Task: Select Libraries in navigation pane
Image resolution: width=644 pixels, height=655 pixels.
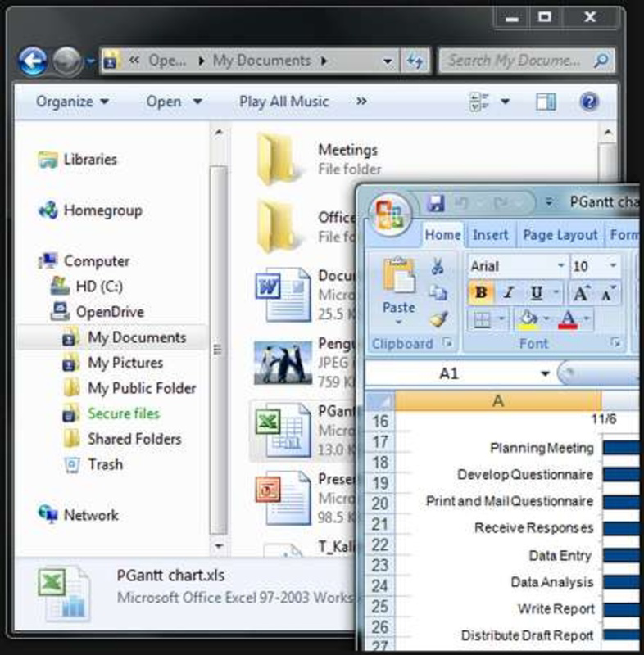Action: 78,160
